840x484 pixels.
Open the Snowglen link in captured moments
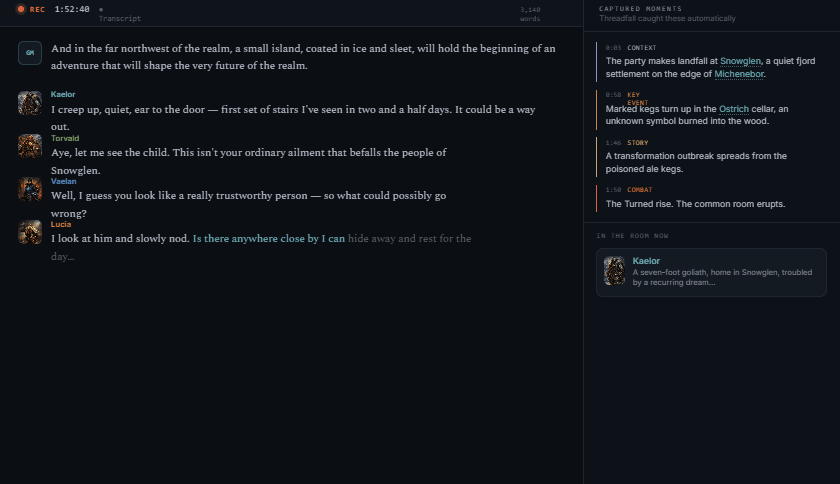click(740, 61)
